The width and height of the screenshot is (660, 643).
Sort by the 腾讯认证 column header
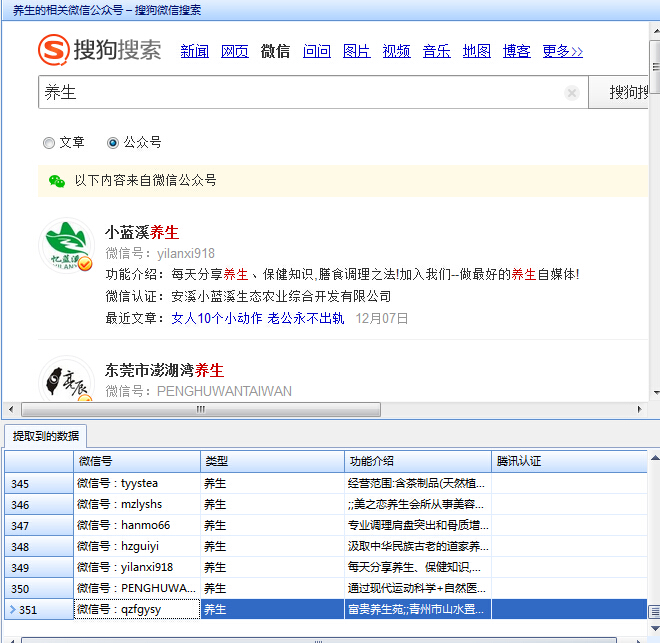point(569,461)
